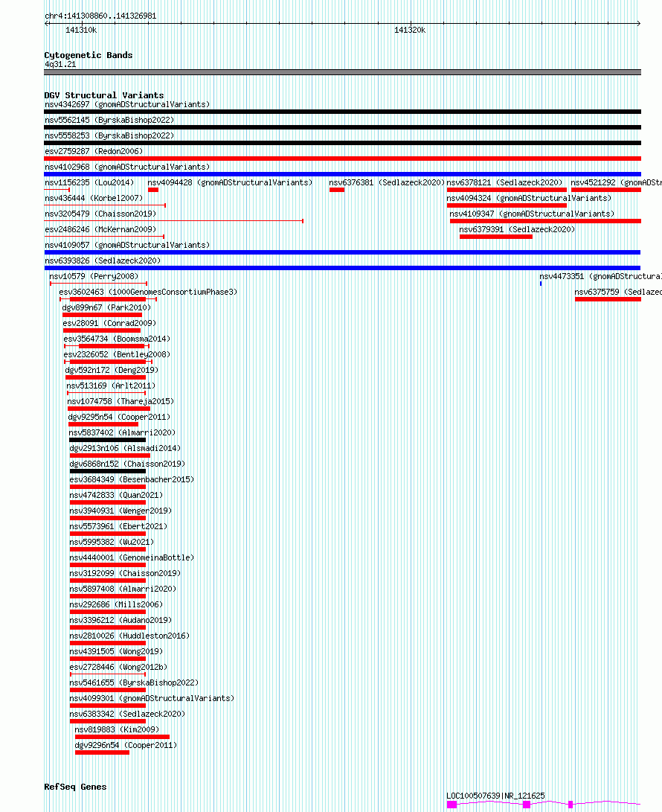Click the nsv6378121 Sedlazeck2020 label
The image size is (662, 812).
pyautogui.click(x=504, y=182)
